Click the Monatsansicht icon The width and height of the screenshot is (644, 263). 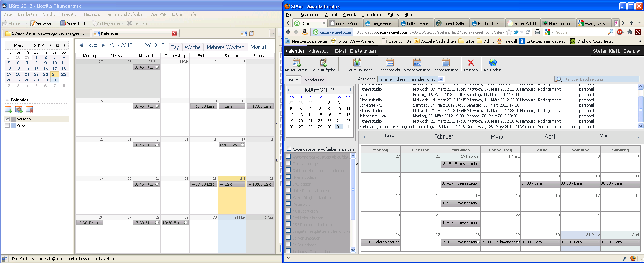click(446, 63)
